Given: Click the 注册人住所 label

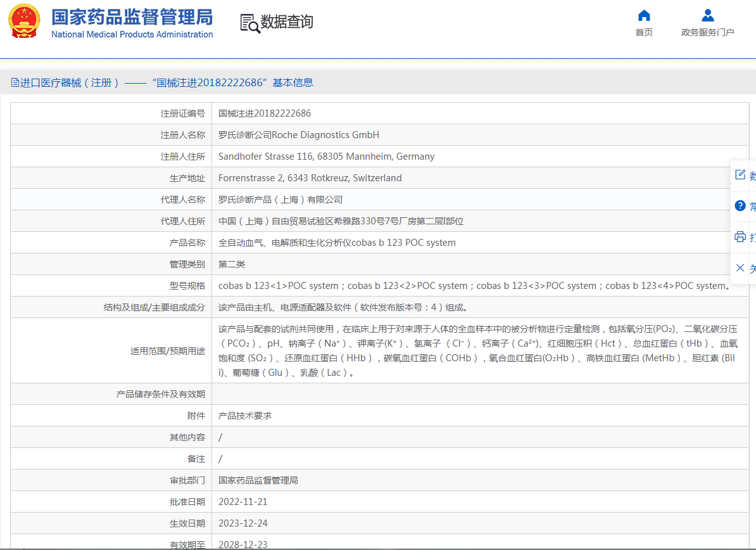Looking at the screenshot, I should tap(183, 157).
